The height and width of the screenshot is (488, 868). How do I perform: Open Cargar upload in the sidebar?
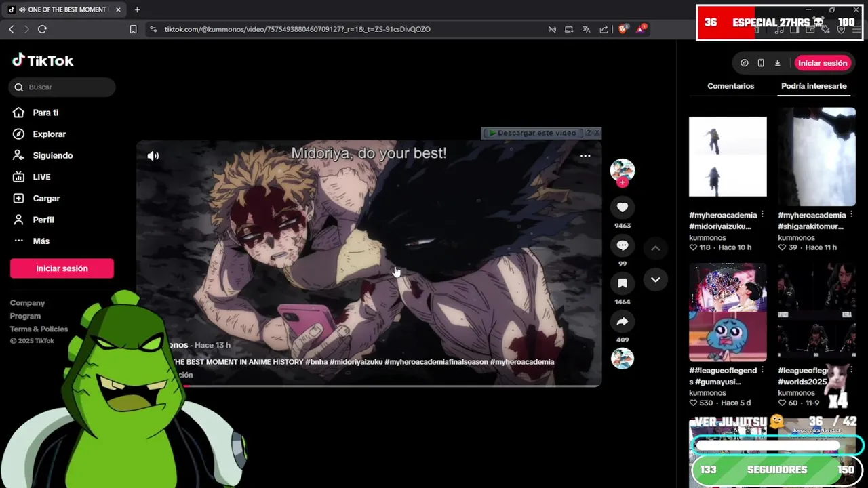pyautogui.click(x=46, y=199)
